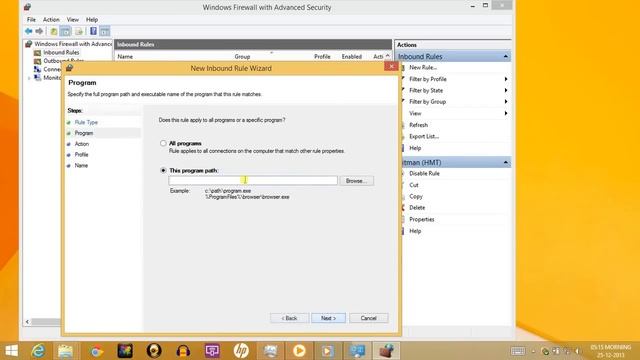Select the Action step in wizard
640x360 pixels.
(x=82, y=144)
